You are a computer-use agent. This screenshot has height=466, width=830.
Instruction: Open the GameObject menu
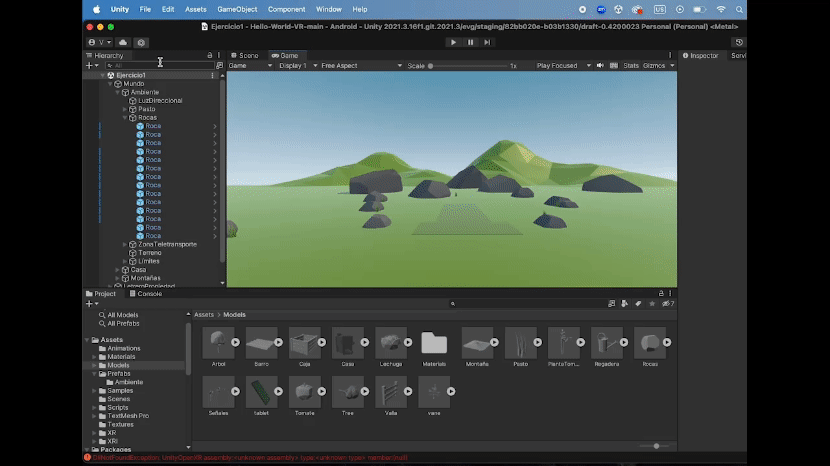click(237, 10)
